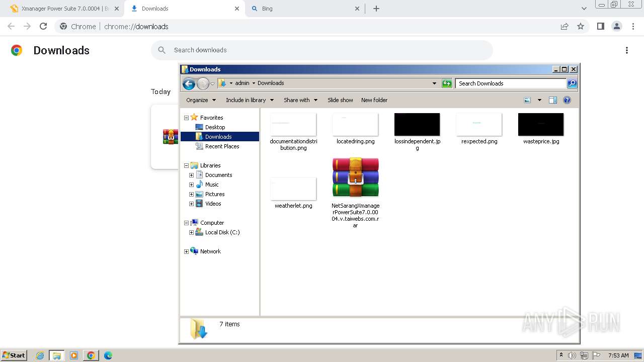
Task: Expand the Music library node
Action: [x=191, y=185]
